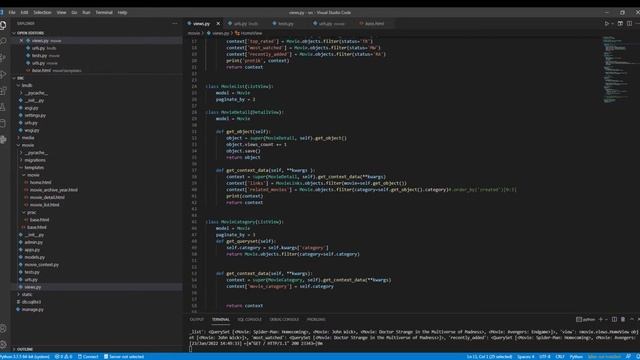Click the Run Python File play icon
The image size is (640, 360).
(x=607, y=24)
